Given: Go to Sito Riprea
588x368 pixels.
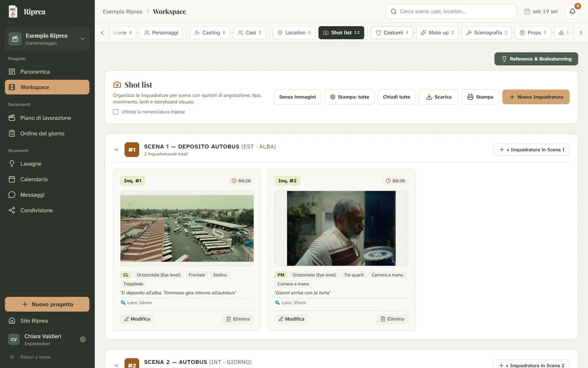Looking at the screenshot, I should pyautogui.click(x=47, y=321).
